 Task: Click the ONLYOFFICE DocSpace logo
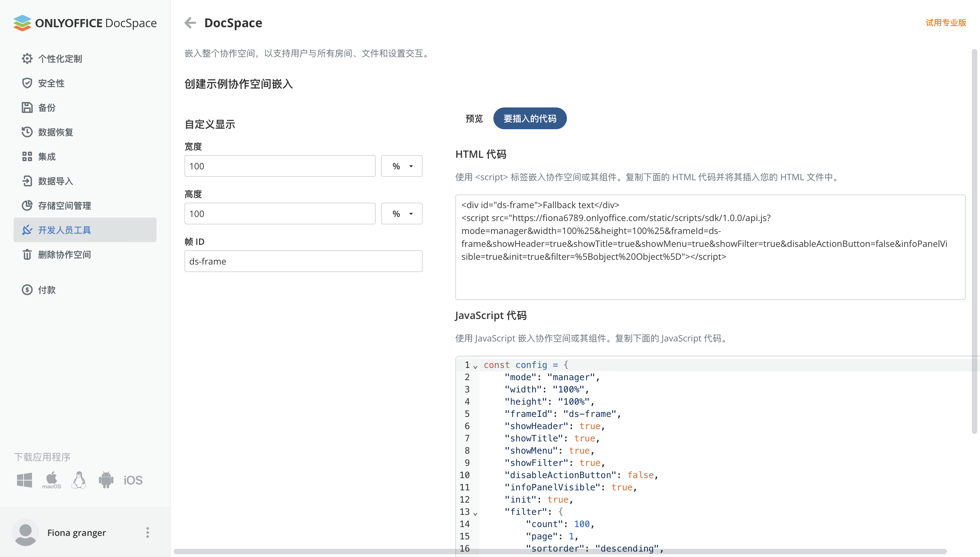coord(85,23)
